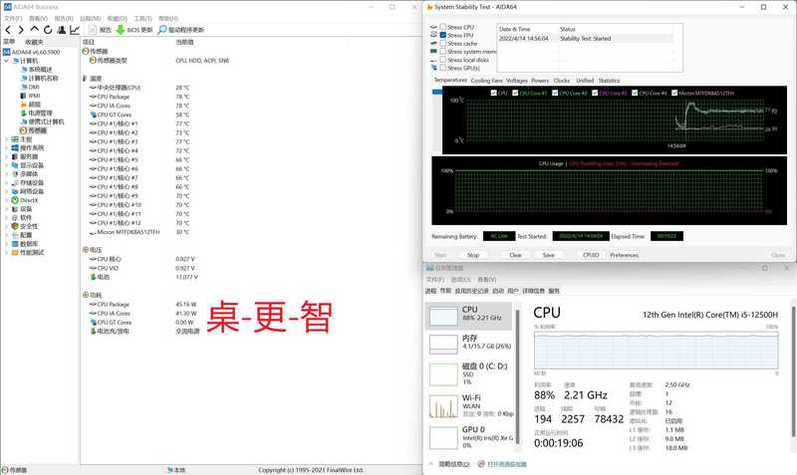Uncheck the Stress FPU checkbox
The image size is (797, 475).
(x=443, y=35)
